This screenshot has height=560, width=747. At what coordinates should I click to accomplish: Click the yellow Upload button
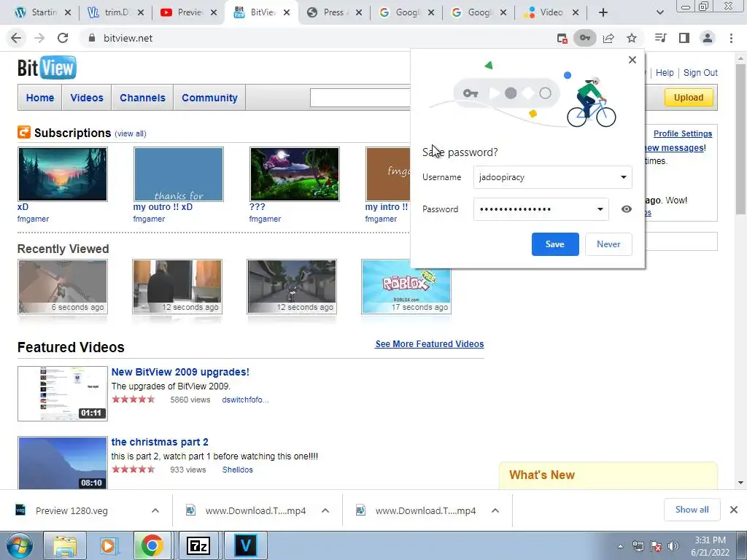tap(689, 98)
